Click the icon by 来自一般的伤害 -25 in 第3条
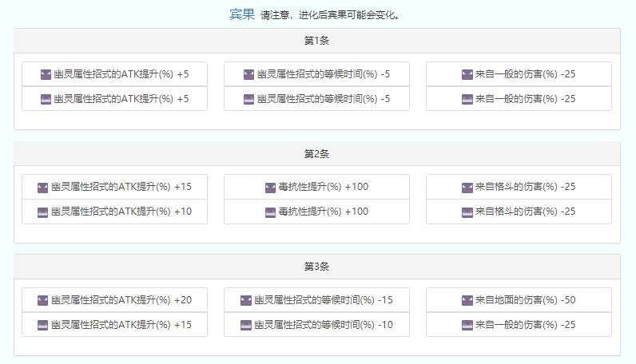 click(467, 325)
